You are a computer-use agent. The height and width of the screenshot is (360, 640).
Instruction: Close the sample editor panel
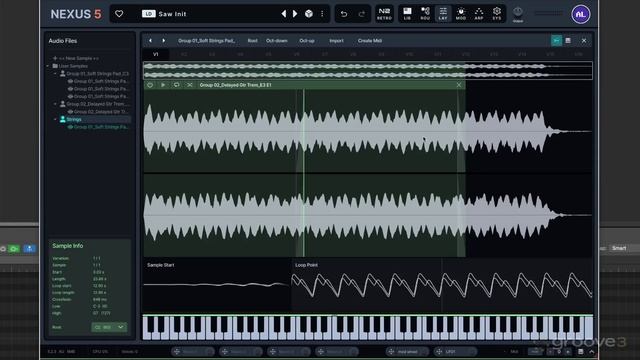(x=584, y=40)
